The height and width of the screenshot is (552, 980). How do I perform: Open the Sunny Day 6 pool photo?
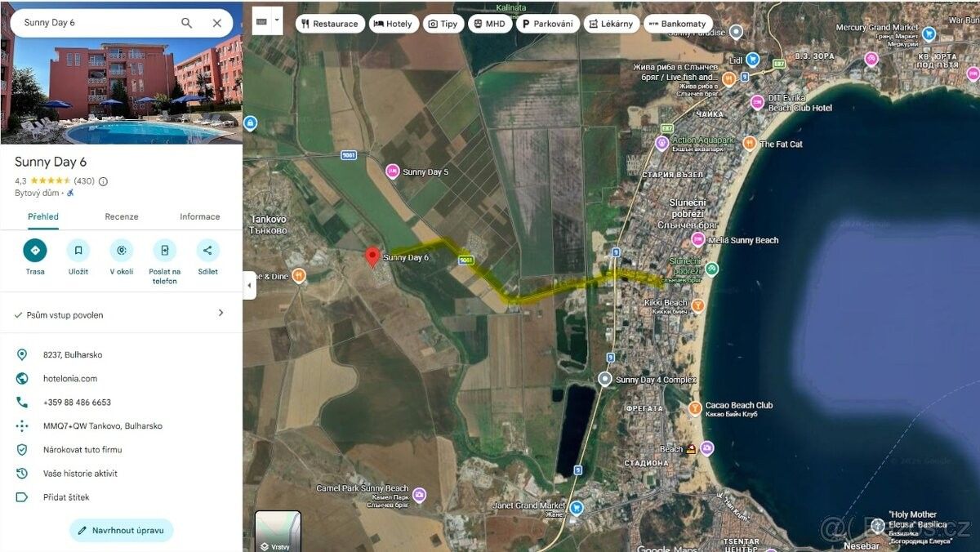[121, 90]
